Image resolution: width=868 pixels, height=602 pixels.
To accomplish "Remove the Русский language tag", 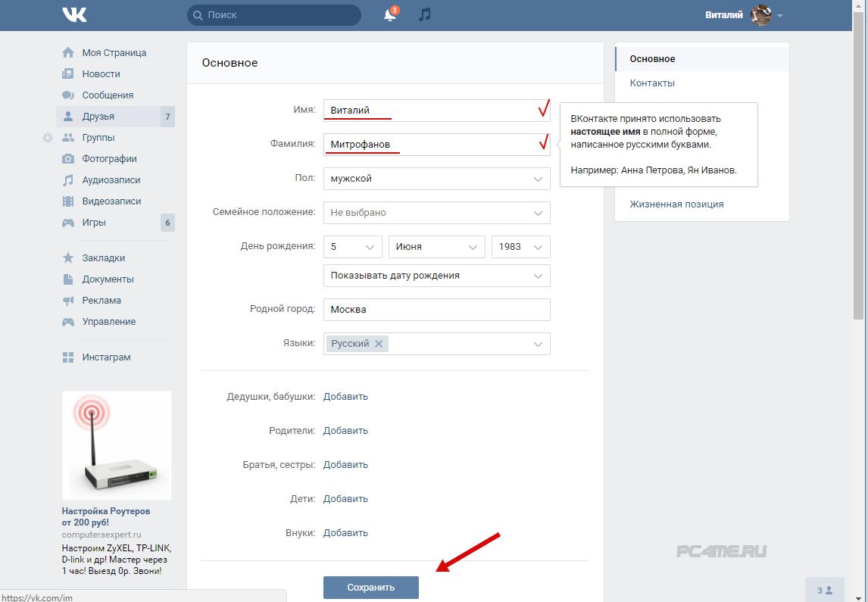I will pos(379,344).
